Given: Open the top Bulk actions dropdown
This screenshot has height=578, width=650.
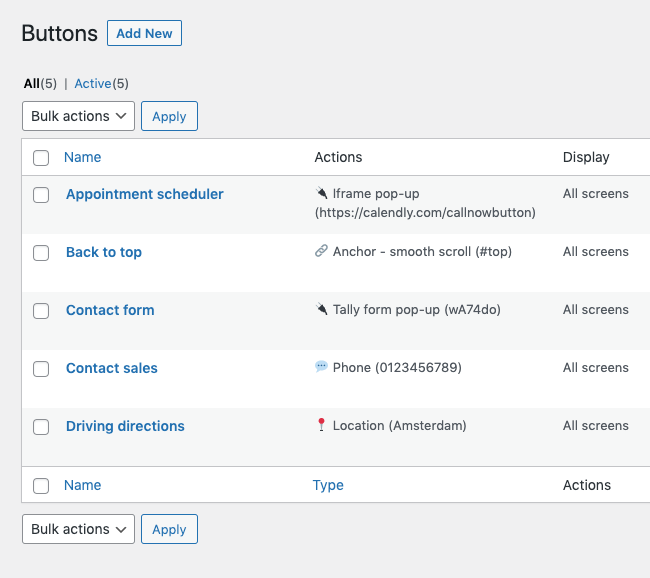Looking at the screenshot, I should point(78,116).
